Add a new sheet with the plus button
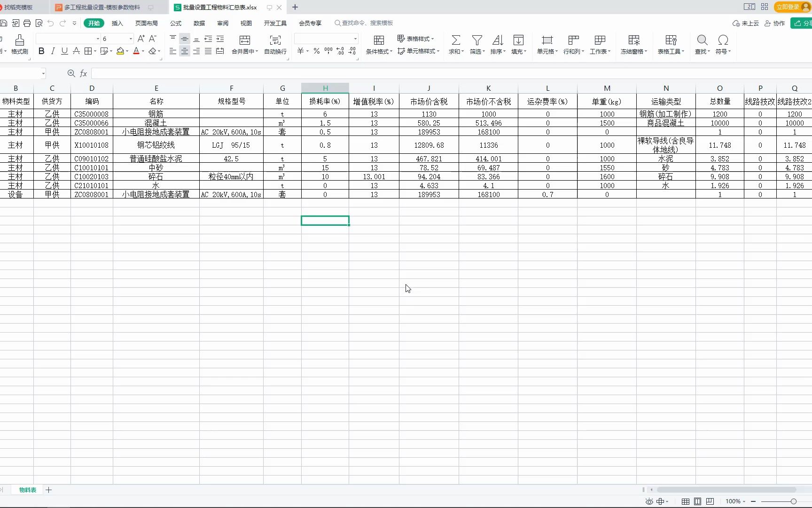 tap(49, 490)
